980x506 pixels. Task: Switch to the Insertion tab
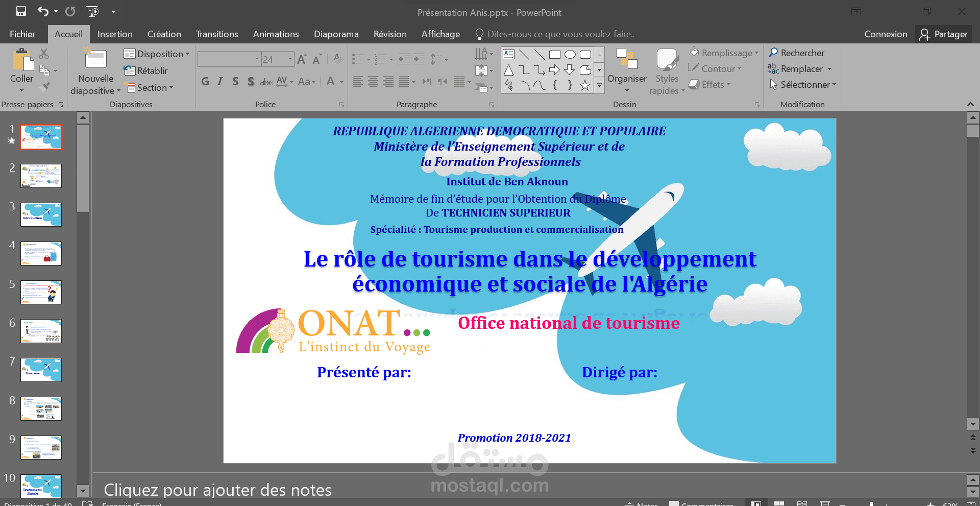[115, 34]
